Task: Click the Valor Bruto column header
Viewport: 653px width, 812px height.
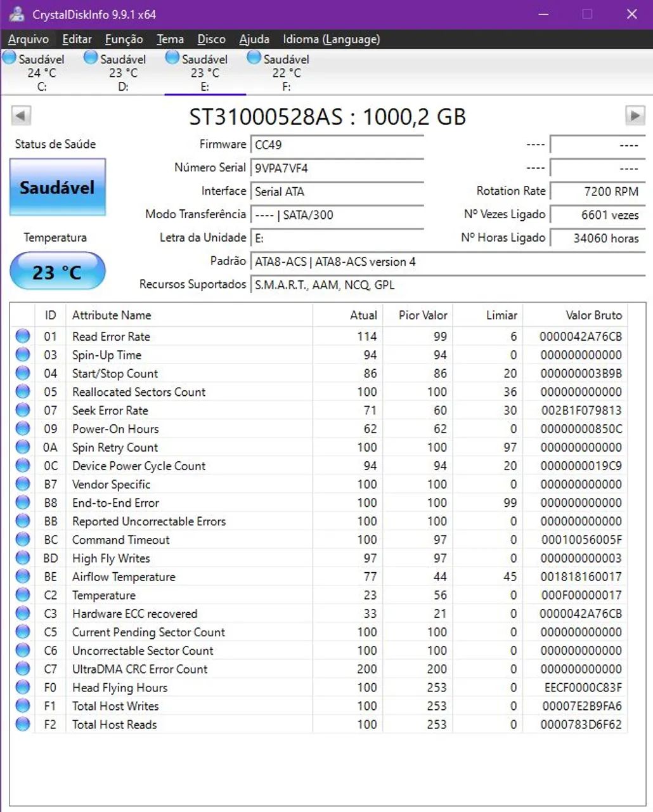Action: coord(575,315)
